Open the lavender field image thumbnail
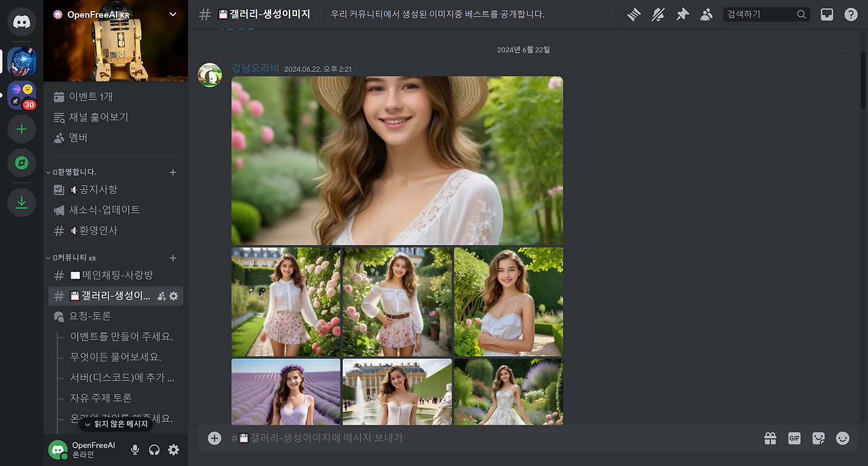Screen dimensions: 868x466 pos(285,392)
